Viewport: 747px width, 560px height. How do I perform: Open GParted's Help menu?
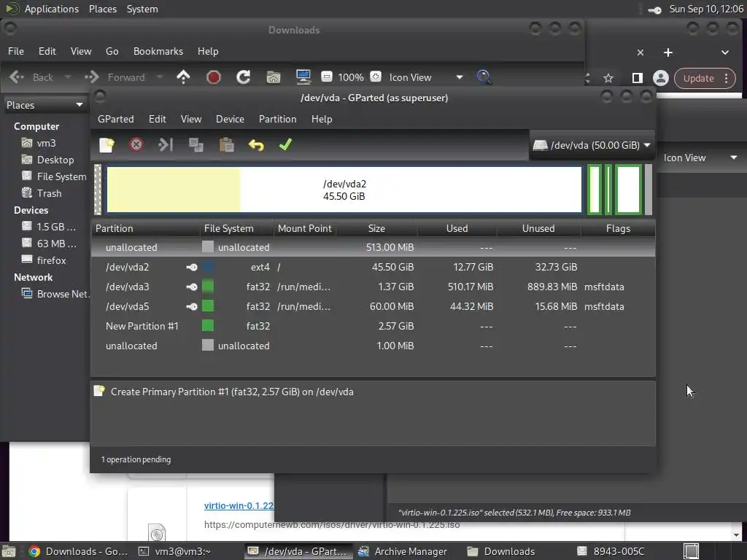click(322, 119)
